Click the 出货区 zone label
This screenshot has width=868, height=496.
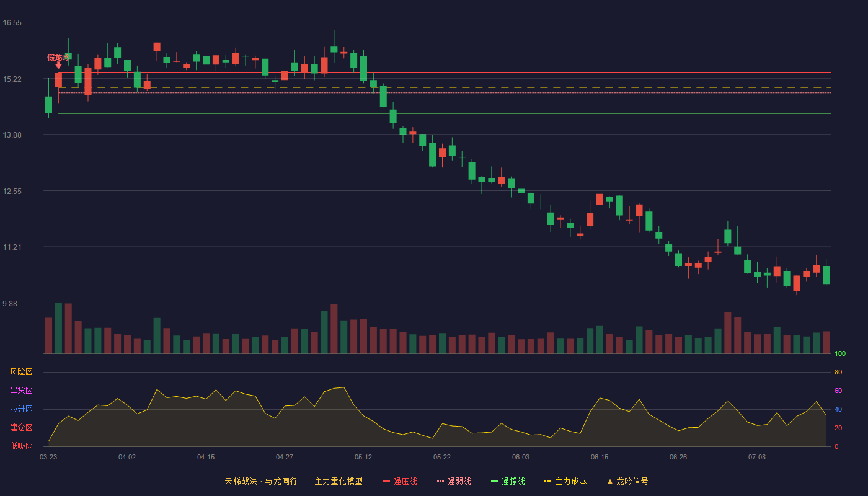[x=21, y=391]
